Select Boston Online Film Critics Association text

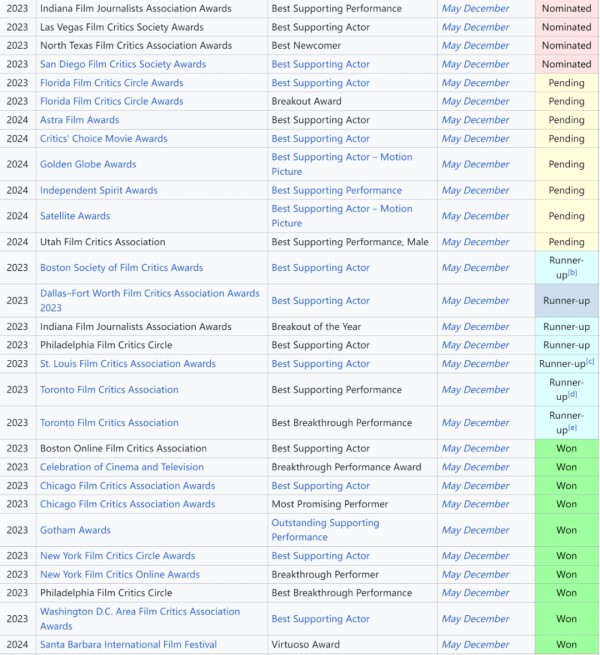coord(123,448)
